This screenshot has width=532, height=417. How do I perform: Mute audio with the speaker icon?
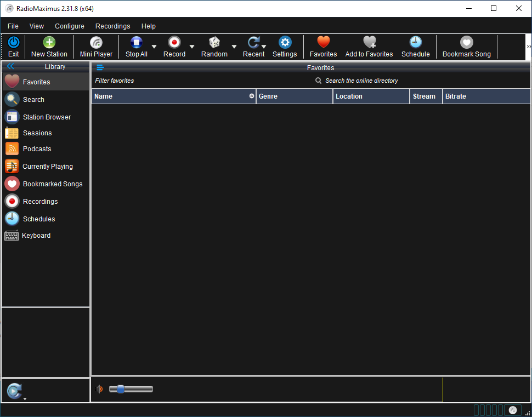coord(99,389)
